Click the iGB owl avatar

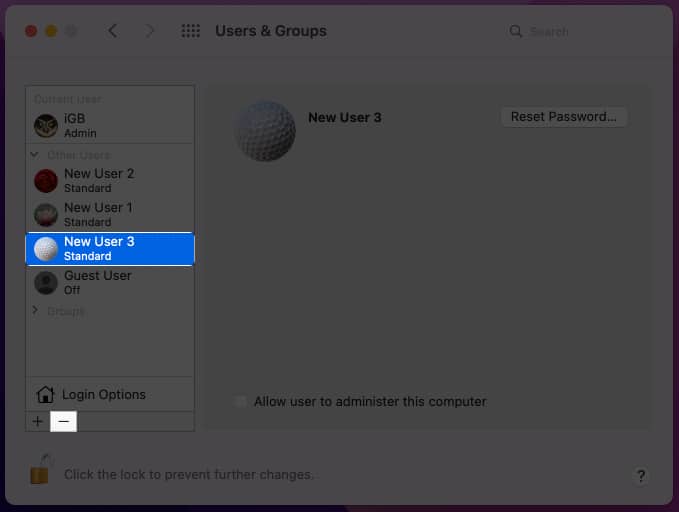tap(46, 126)
